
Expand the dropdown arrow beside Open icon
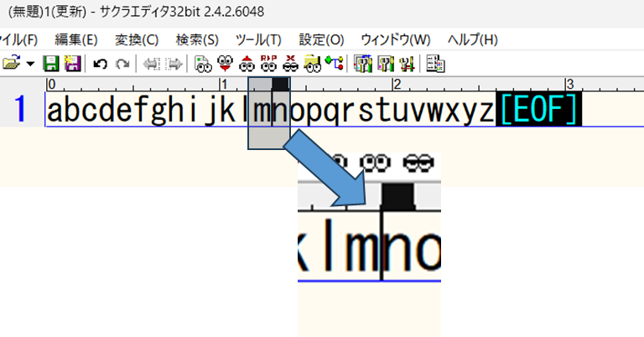[x=30, y=64]
